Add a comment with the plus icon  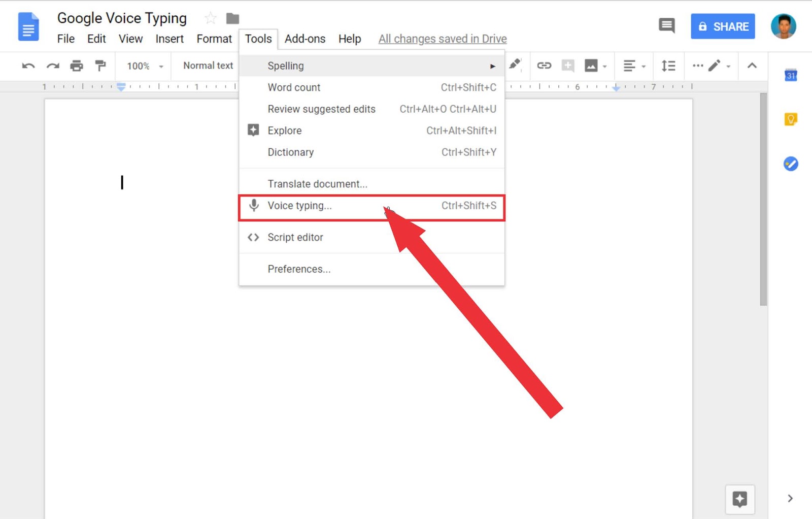[568, 66]
